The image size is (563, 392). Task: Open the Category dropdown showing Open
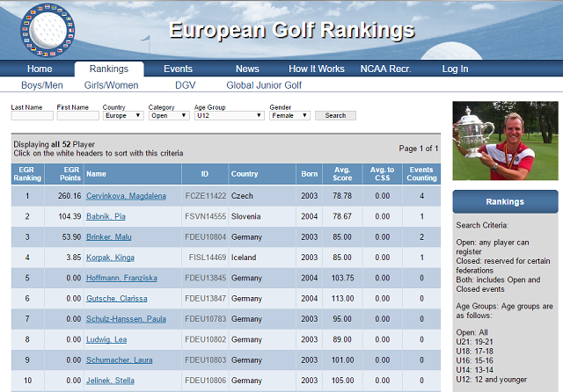pyautogui.click(x=169, y=115)
